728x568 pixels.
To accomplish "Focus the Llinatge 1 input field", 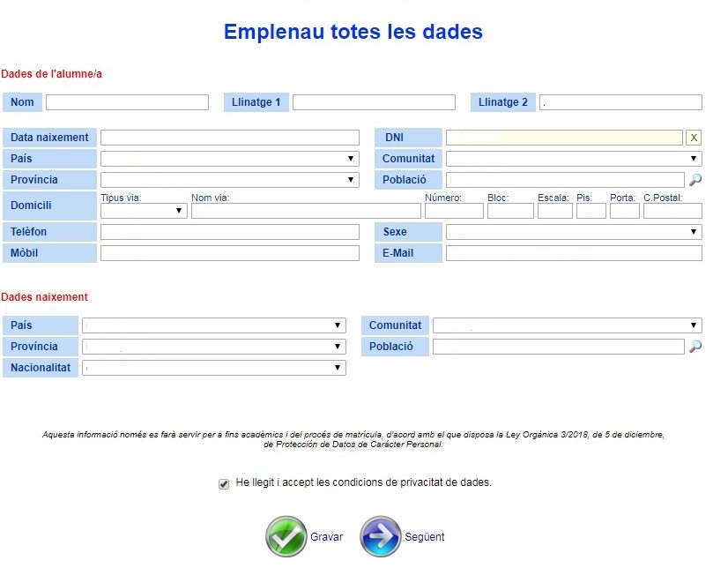I will [374, 102].
